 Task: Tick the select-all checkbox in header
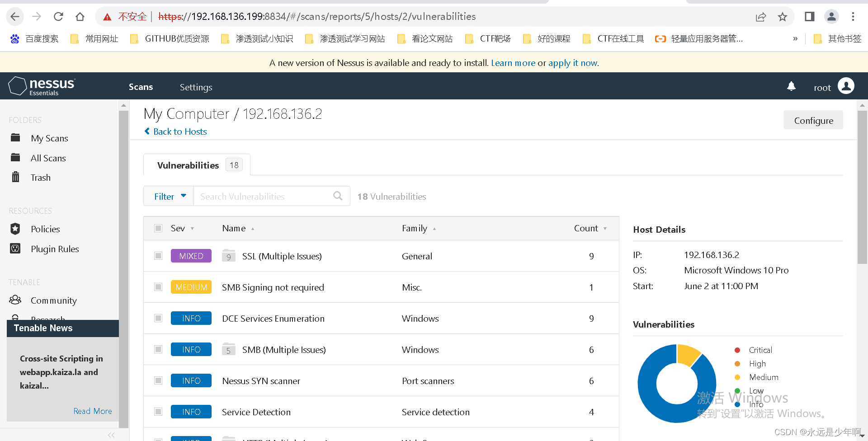tap(158, 228)
